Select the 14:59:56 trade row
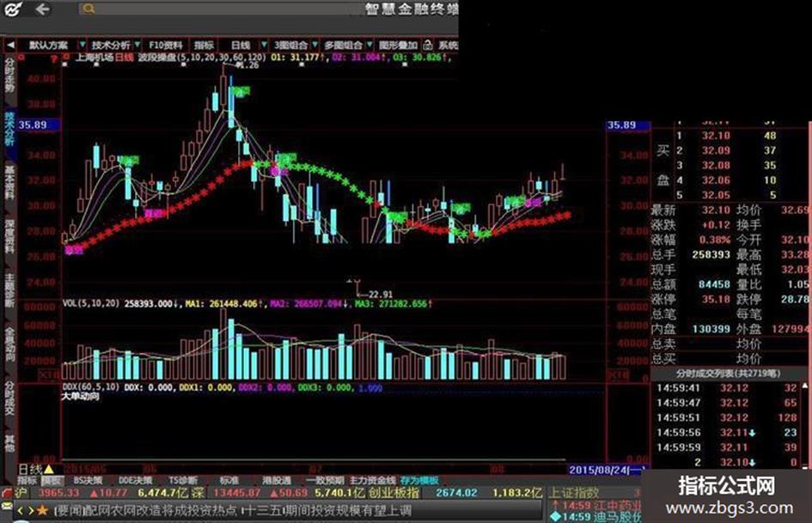 coord(727,432)
